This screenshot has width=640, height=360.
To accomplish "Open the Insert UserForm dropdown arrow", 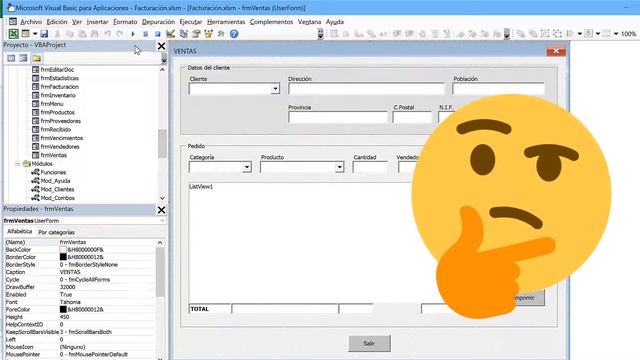I will tap(35, 34).
